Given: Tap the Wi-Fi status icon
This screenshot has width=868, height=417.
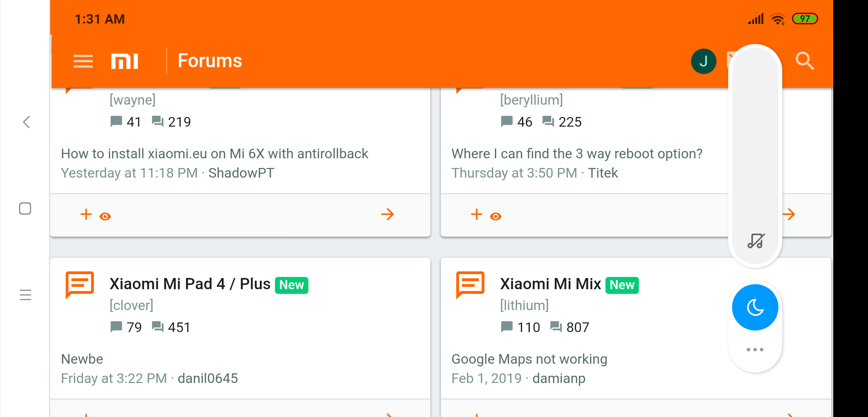Looking at the screenshot, I should point(778,19).
